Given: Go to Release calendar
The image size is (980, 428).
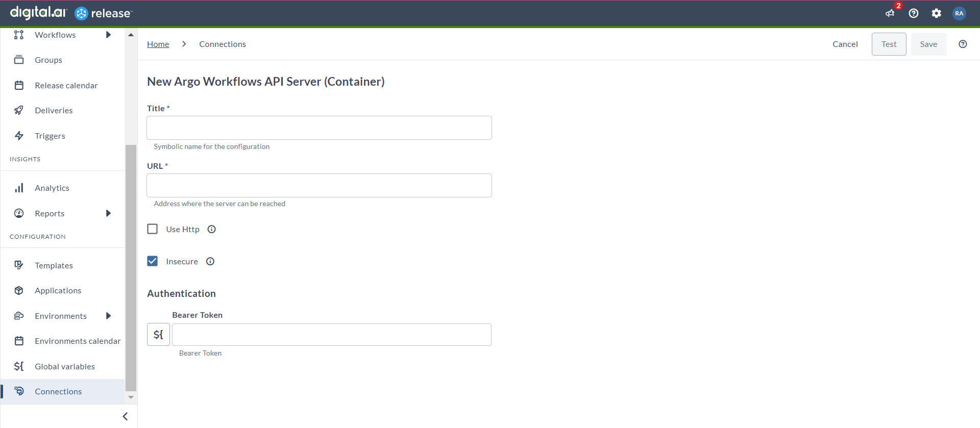Looking at the screenshot, I should click(x=66, y=85).
